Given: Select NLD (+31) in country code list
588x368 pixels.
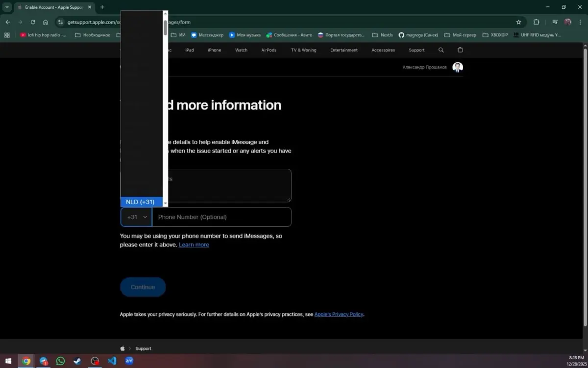Looking at the screenshot, I should pos(142,202).
